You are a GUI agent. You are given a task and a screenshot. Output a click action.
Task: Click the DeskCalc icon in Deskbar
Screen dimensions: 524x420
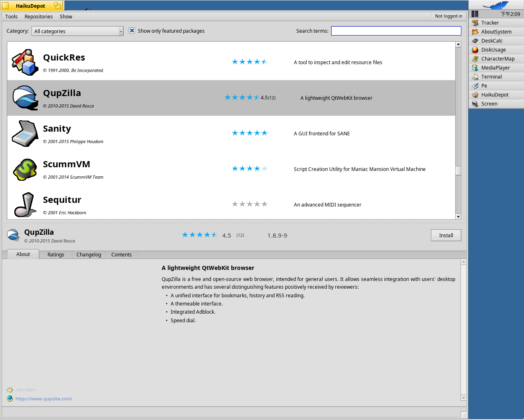[475, 41]
